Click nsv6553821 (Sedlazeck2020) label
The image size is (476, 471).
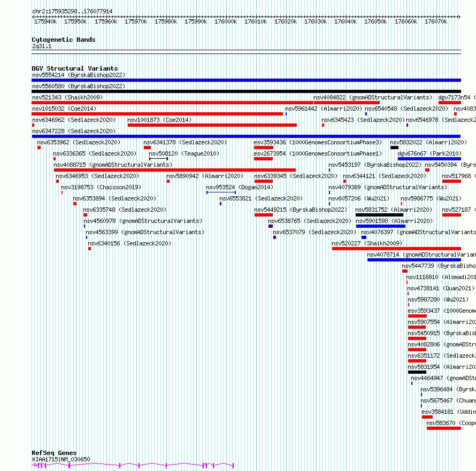pyautogui.click(x=261, y=198)
